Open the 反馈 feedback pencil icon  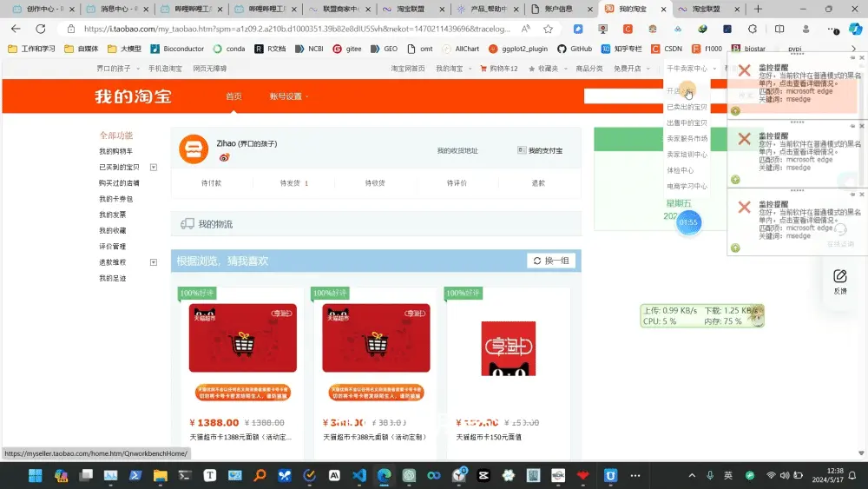point(839,276)
